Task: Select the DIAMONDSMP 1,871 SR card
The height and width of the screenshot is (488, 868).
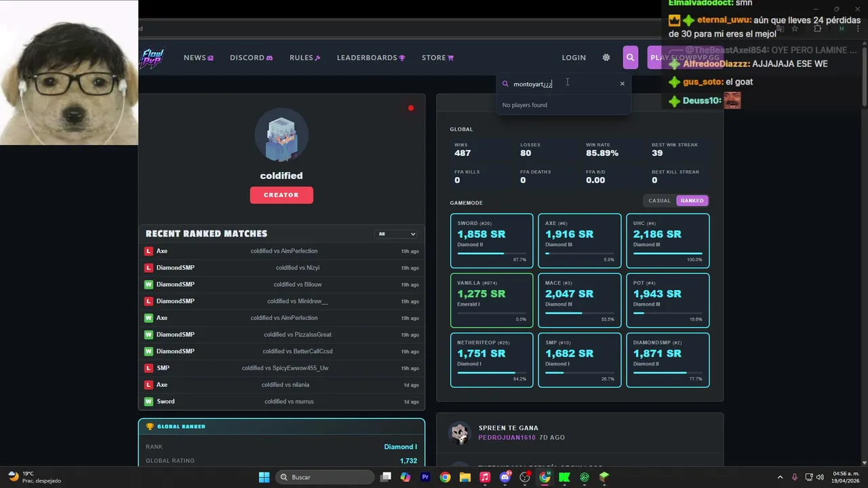Action: click(x=668, y=360)
